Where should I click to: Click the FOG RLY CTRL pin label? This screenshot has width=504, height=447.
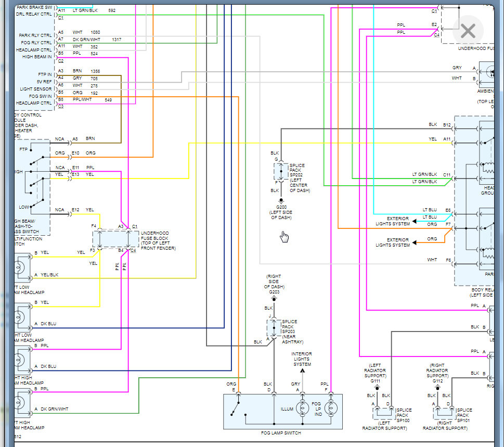[x=36, y=43]
